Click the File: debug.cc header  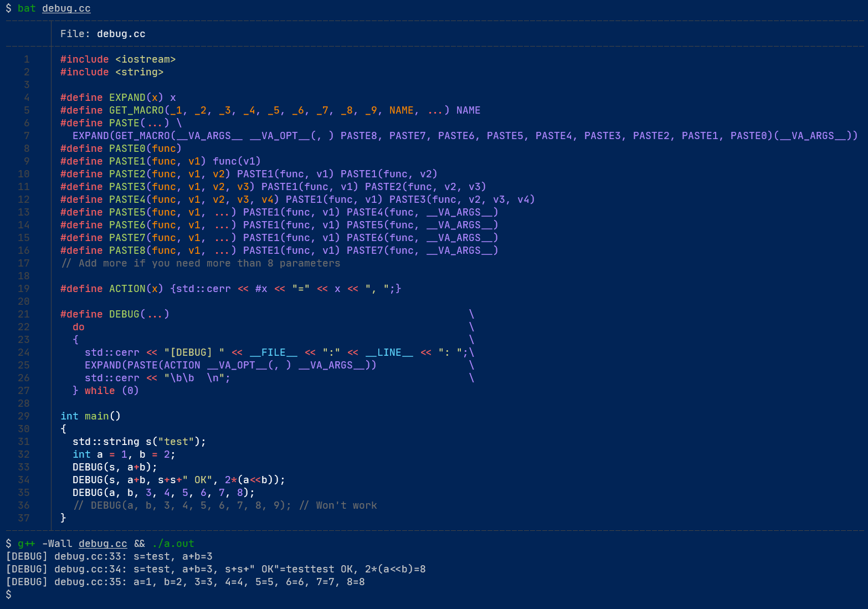102,33
